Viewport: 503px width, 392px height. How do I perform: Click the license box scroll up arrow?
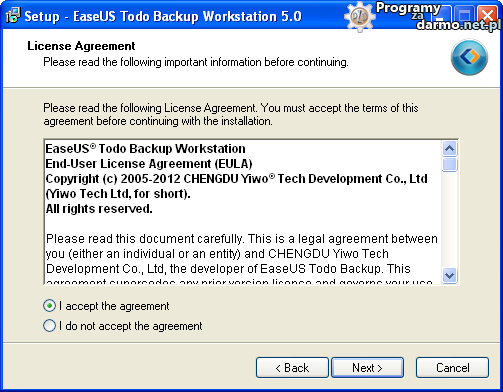(x=450, y=148)
